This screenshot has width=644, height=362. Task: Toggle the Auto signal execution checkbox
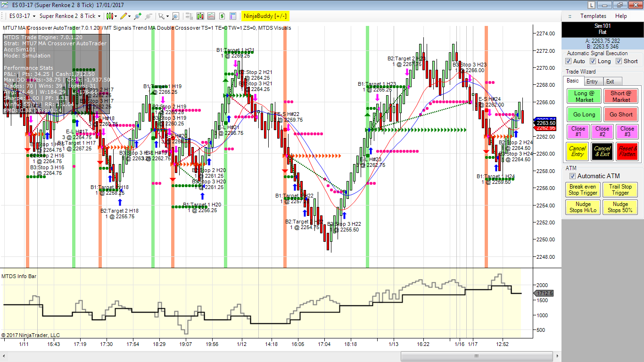(x=569, y=61)
